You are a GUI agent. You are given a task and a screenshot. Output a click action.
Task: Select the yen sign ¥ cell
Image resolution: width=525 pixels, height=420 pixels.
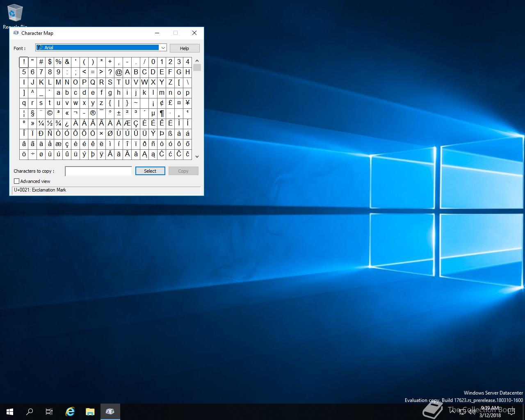[187, 103]
